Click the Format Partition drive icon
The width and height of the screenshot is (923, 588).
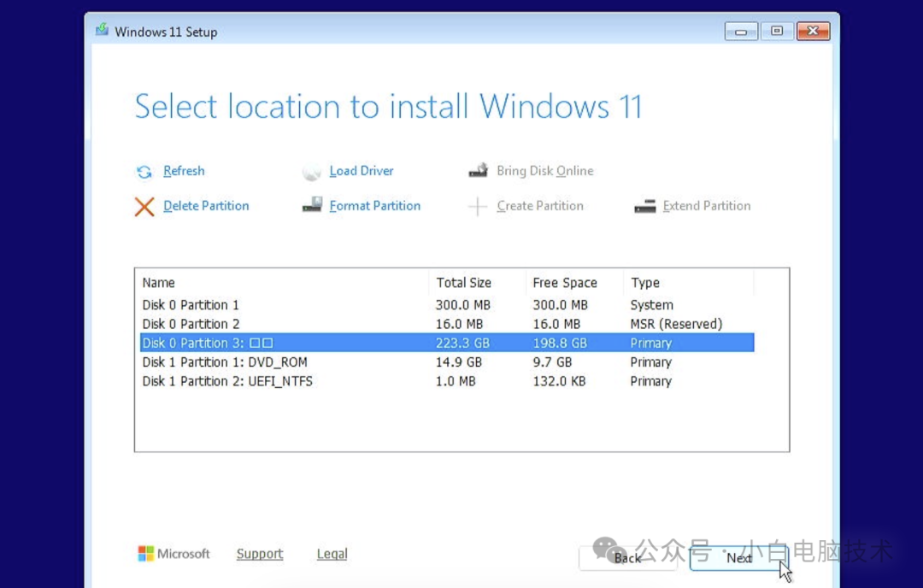312,205
